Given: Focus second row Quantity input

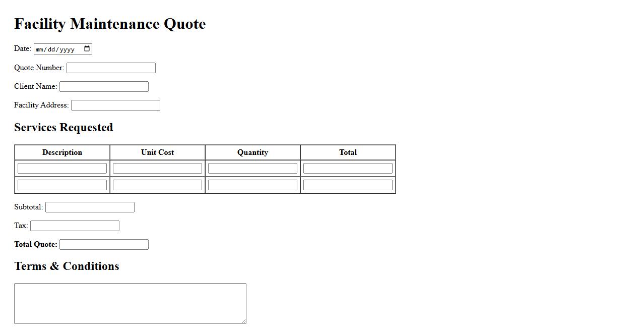Looking at the screenshot, I should [252, 185].
